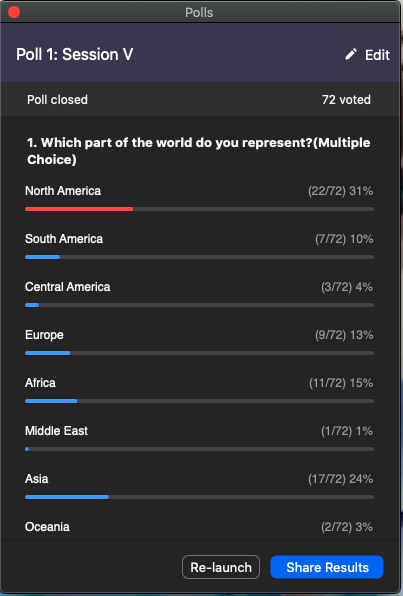
Task: Click the Central America result bar
Action: [x=199, y=305]
